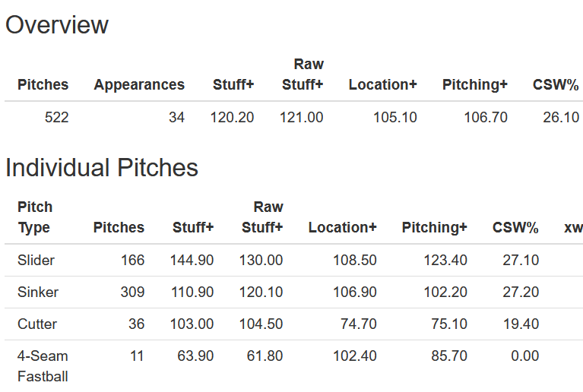583x392 pixels.
Task: Click the Overview pitch total 522
Action: point(55,118)
